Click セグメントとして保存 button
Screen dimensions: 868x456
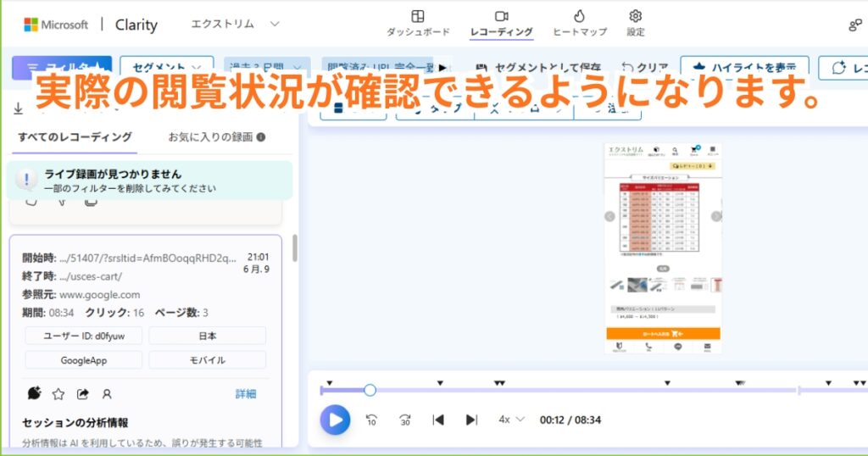point(538,68)
